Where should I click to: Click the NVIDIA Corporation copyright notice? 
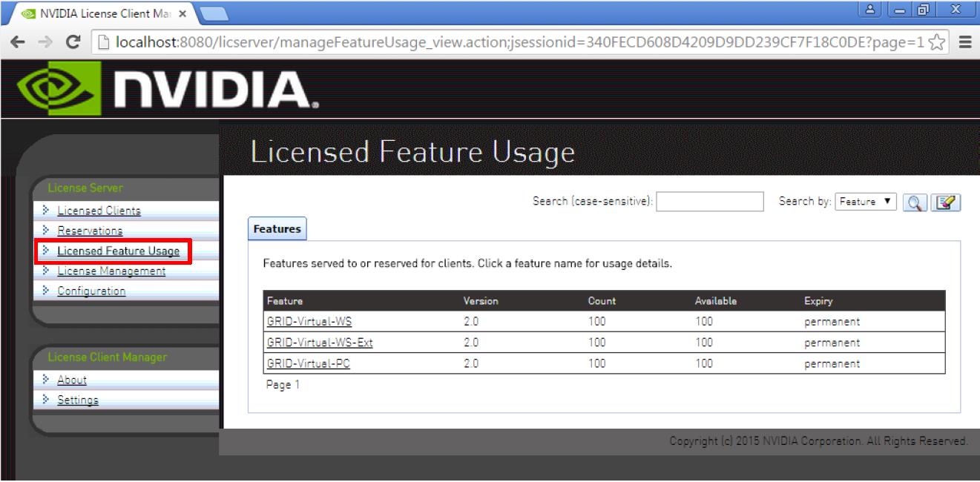[x=818, y=441]
